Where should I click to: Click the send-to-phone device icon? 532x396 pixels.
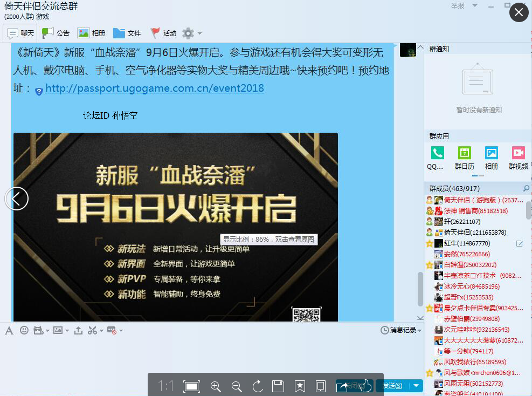[x=321, y=386]
